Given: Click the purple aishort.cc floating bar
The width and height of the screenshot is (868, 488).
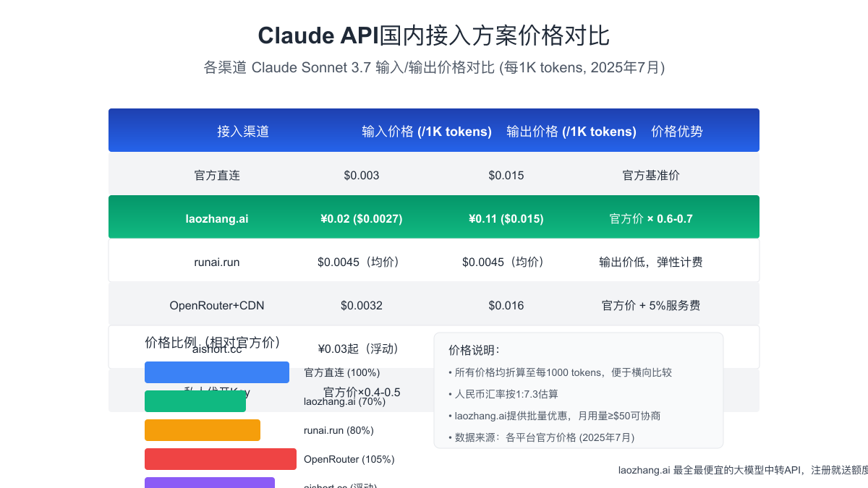Looking at the screenshot, I should (x=210, y=482).
